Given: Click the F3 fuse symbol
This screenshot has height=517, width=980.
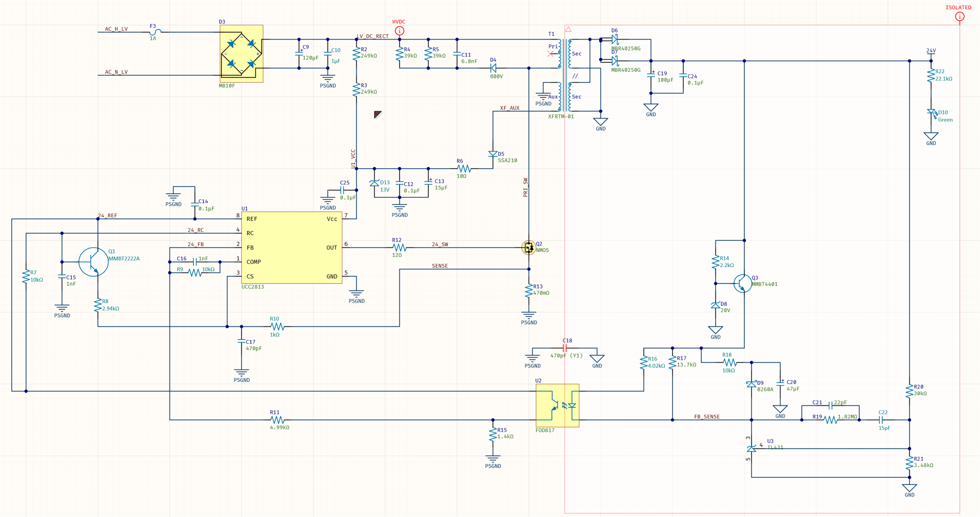Looking at the screenshot, I should 155,32.
